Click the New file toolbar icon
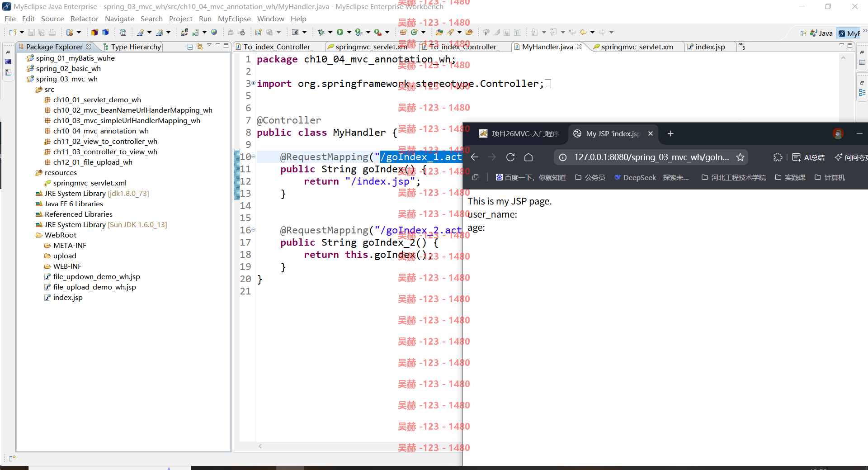 click(12, 32)
